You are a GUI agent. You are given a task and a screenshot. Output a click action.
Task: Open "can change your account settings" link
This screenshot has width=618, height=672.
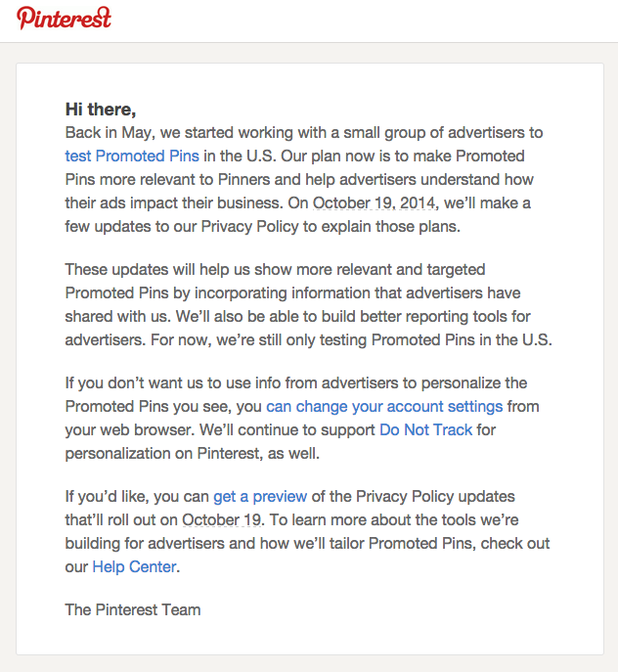(x=384, y=406)
